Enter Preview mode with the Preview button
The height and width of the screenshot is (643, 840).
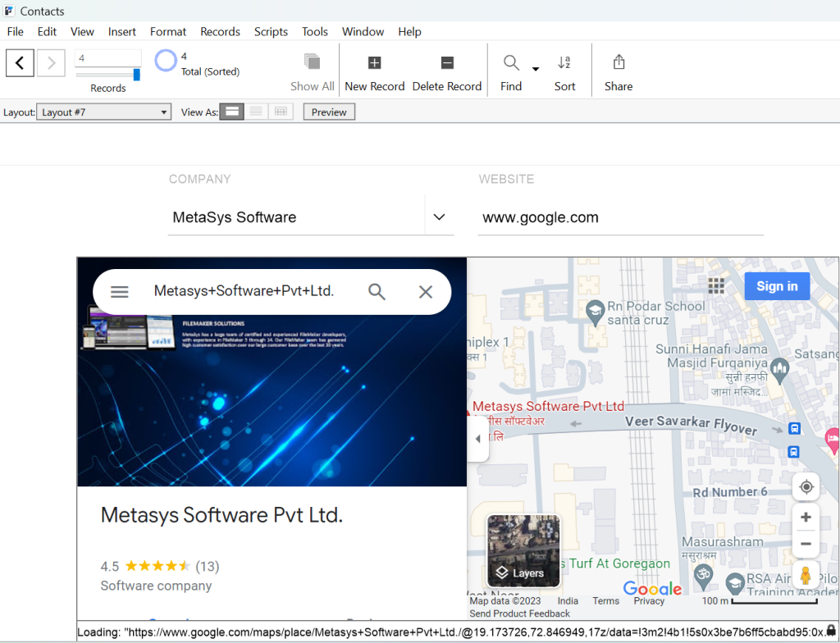point(328,111)
